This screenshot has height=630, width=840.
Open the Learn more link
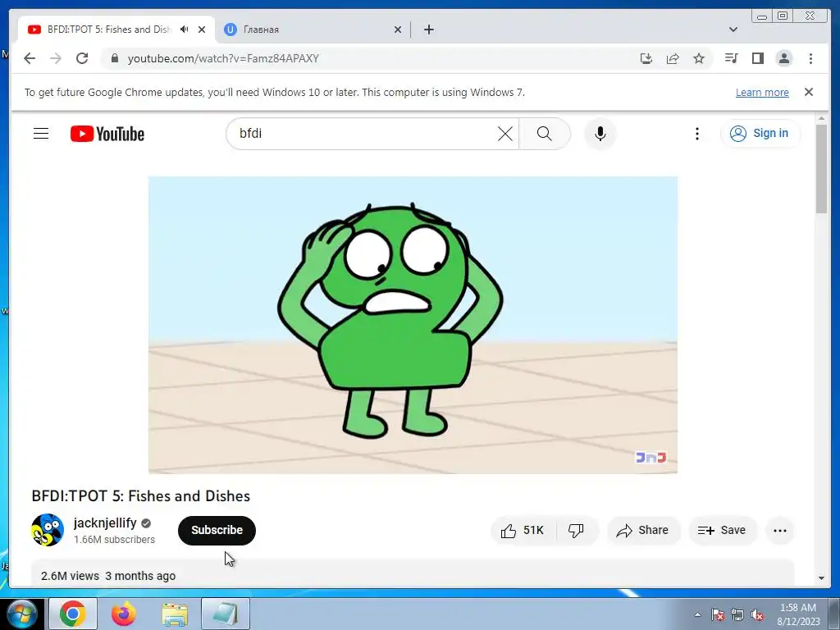[762, 92]
